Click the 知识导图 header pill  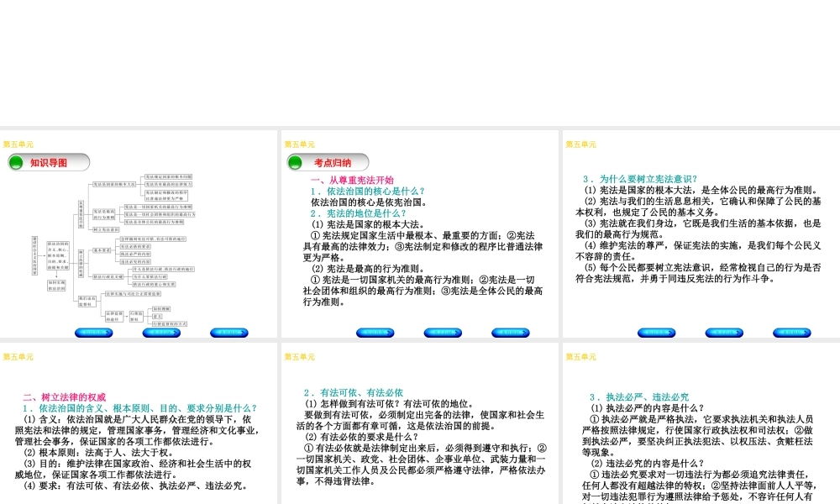[x=49, y=162]
